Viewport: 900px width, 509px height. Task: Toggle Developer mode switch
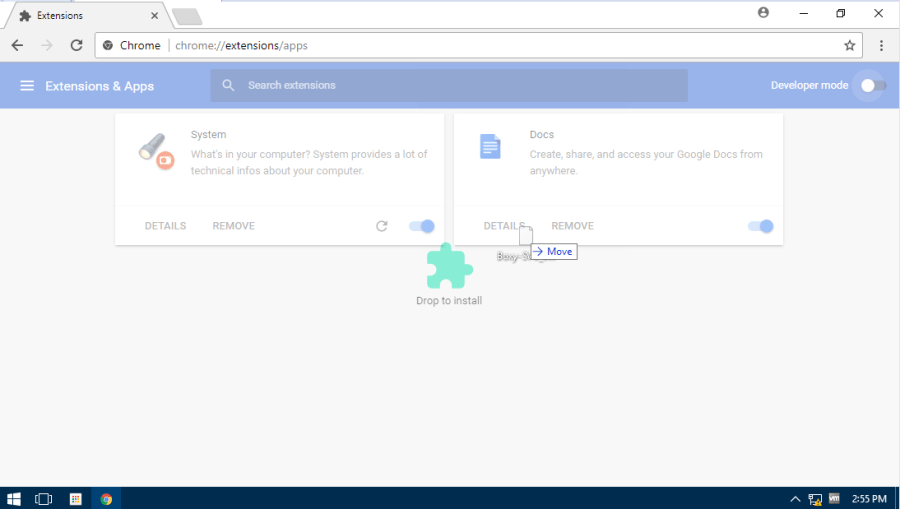coord(872,85)
